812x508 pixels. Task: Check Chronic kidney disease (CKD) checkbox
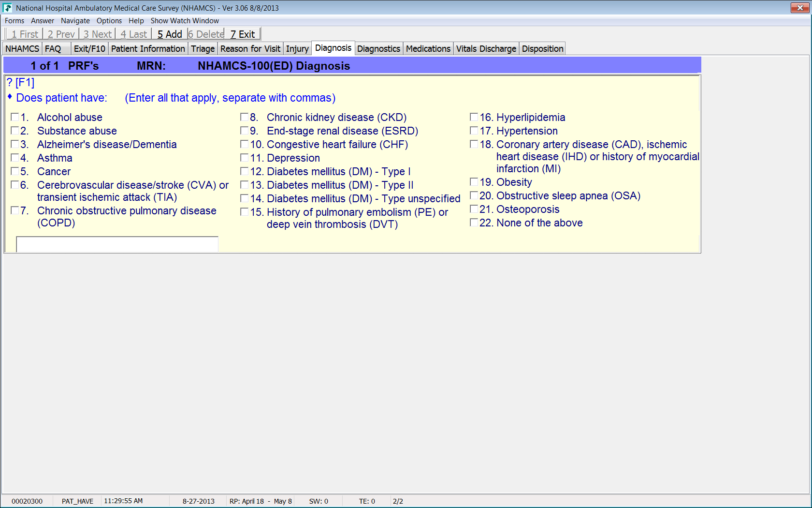[245, 117]
